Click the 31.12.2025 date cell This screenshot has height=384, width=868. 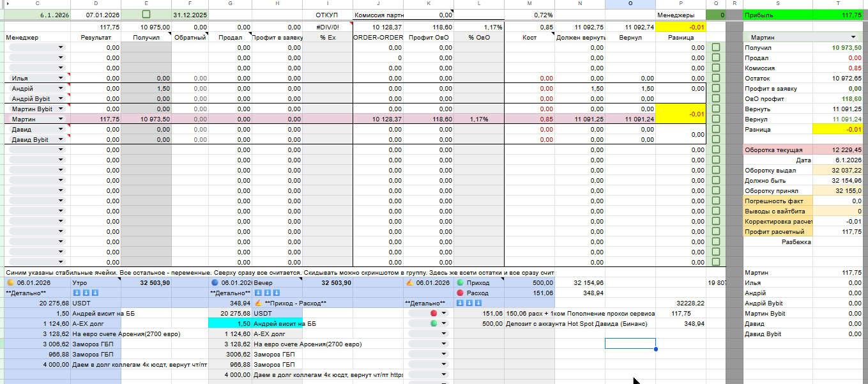pos(190,14)
